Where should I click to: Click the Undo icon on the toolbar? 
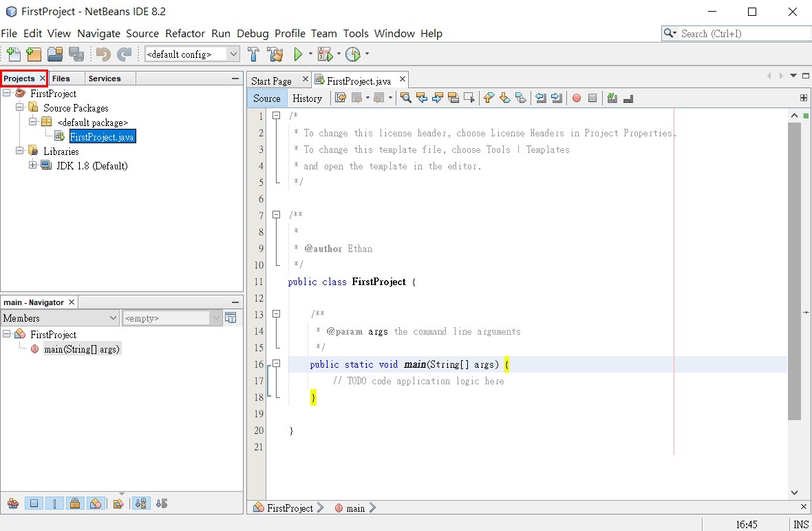click(104, 54)
